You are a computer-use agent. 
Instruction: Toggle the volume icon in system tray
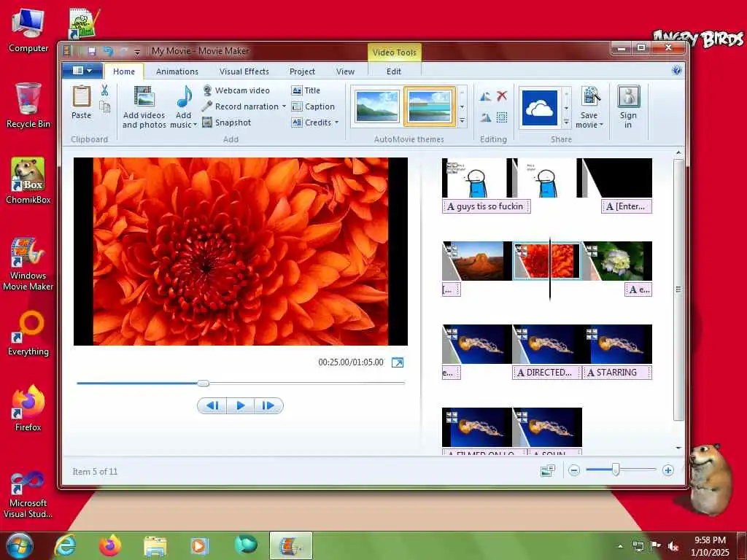coord(673,546)
